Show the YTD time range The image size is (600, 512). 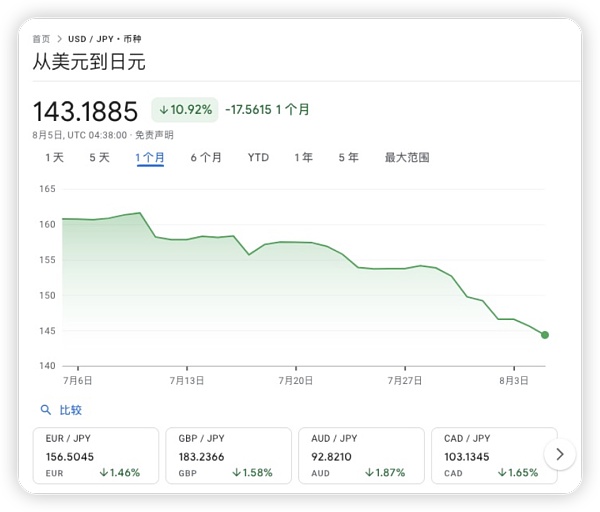[258, 158]
